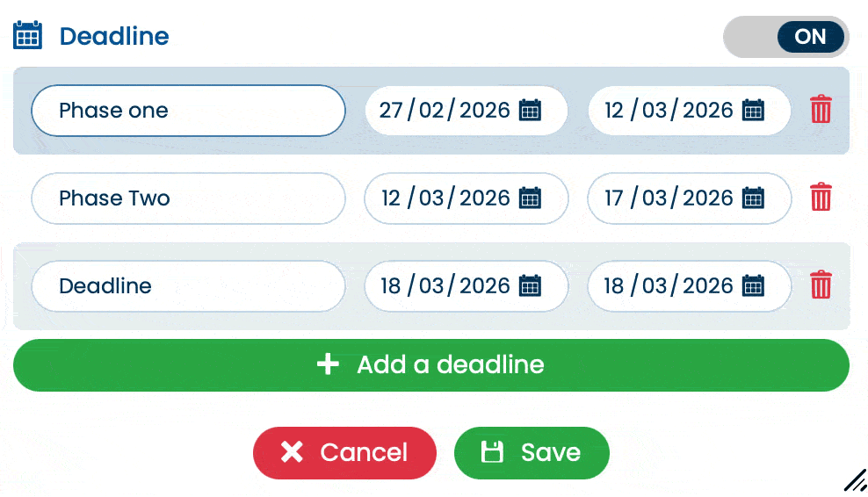The width and height of the screenshot is (868, 497).
Task: Toggle the Deadline ON switch off
Action: (785, 37)
